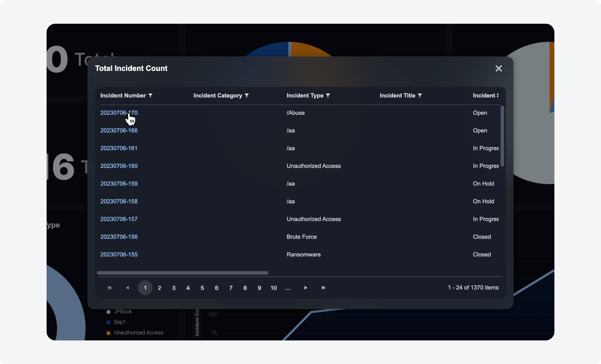This screenshot has width=601, height=364.
Task: Go to the first page arrow
Action: point(109,288)
